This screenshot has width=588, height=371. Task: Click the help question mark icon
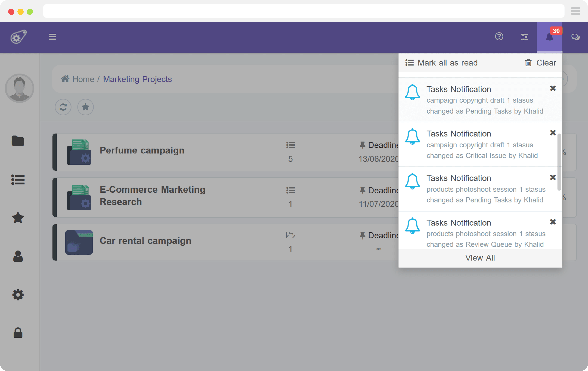[x=499, y=37]
